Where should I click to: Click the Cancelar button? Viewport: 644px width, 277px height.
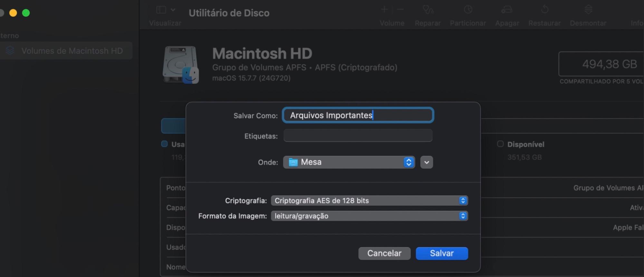(384, 253)
